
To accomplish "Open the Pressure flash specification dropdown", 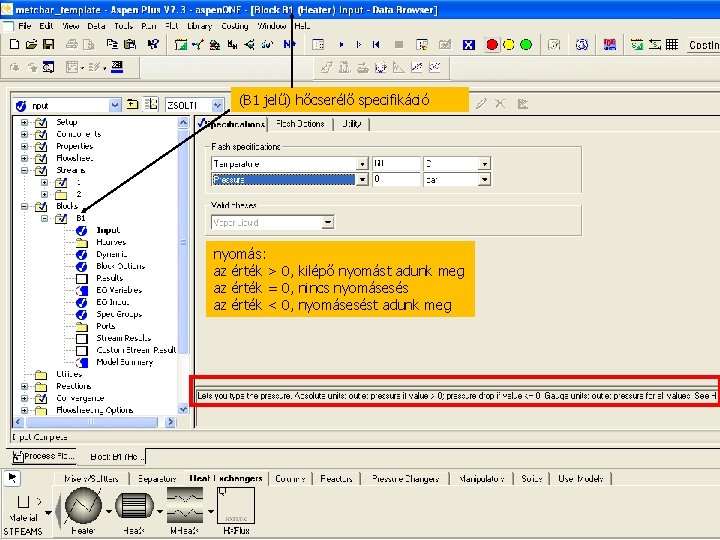I will tap(362, 180).
